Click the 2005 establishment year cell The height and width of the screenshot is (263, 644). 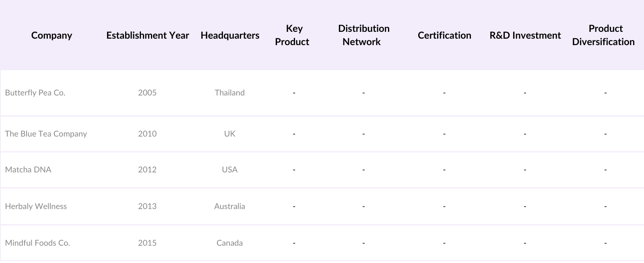[147, 93]
